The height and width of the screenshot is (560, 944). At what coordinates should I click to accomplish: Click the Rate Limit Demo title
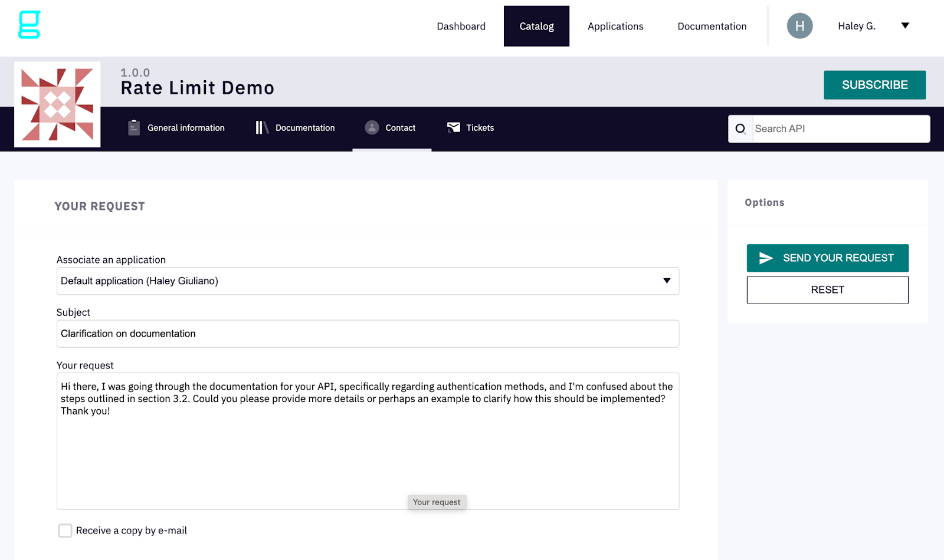(x=197, y=88)
